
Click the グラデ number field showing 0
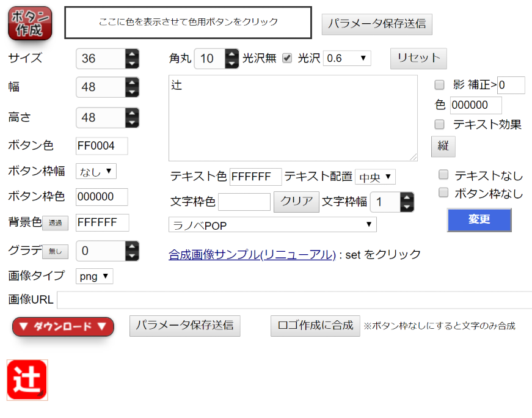(x=101, y=251)
